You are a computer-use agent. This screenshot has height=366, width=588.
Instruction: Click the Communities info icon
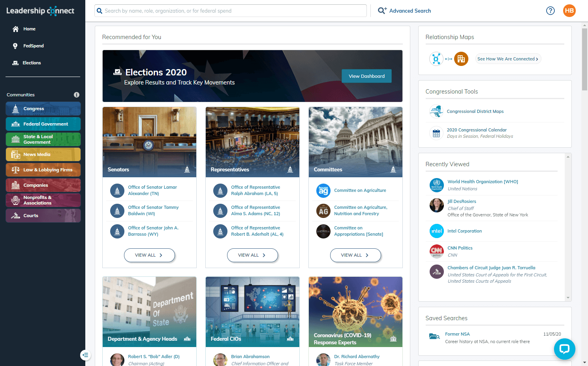point(77,95)
